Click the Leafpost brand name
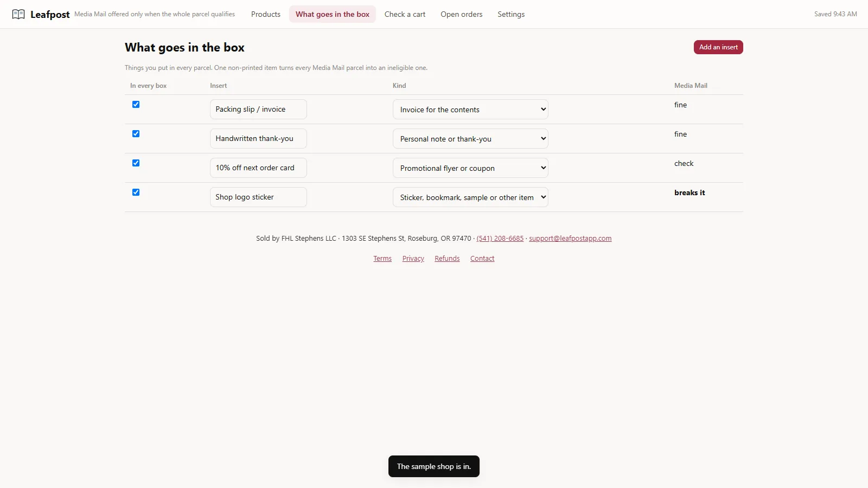The width and height of the screenshot is (868, 488). point(50,15)
